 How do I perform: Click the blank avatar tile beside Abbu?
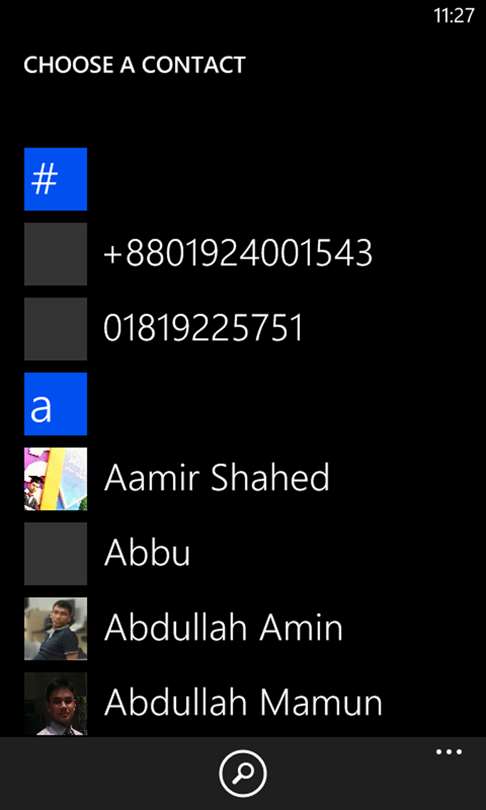coord(55,554)
